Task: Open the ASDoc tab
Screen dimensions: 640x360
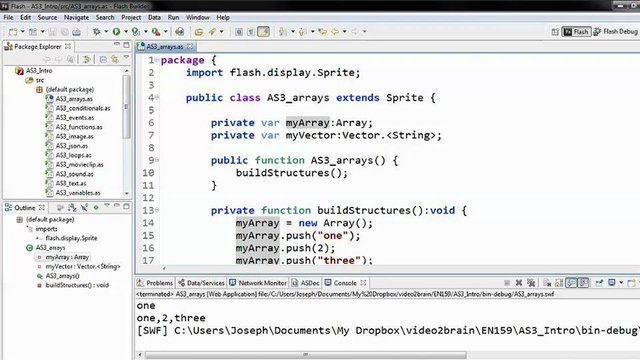Action: click(x=305, y=283)
